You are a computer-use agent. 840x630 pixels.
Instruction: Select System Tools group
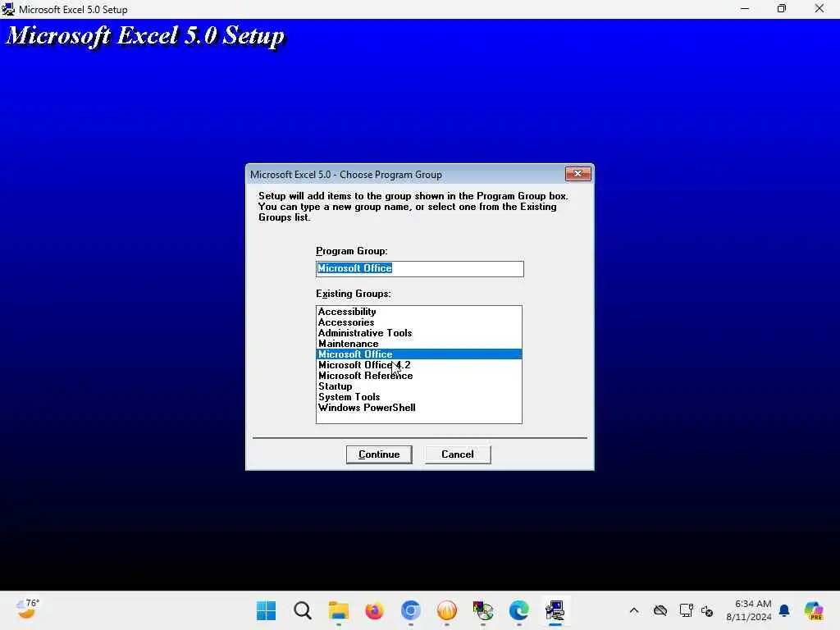[419, 397]
